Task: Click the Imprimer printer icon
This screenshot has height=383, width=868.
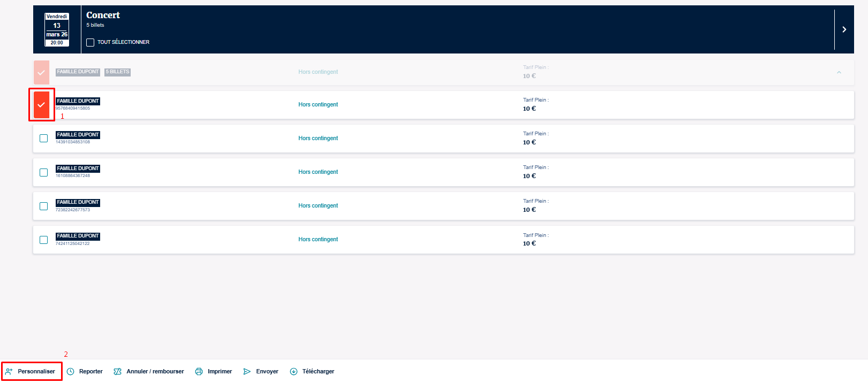Action: (199, 371)
